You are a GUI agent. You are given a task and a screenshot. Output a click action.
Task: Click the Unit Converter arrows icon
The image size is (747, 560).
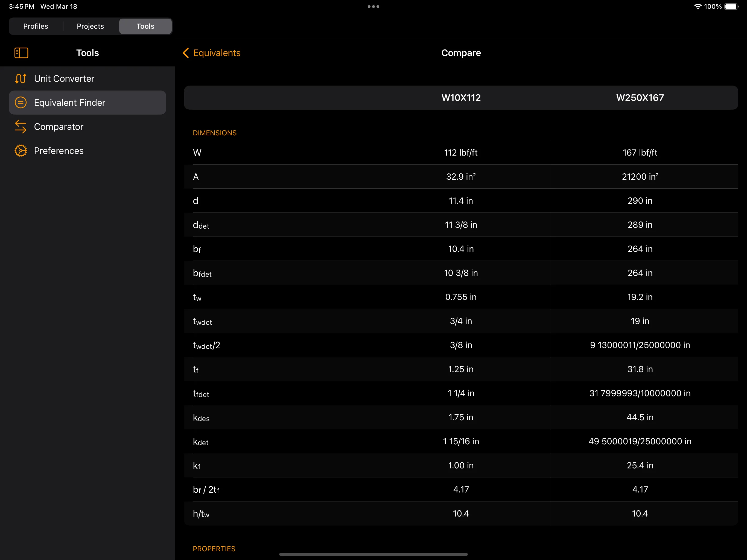(21, 78)
